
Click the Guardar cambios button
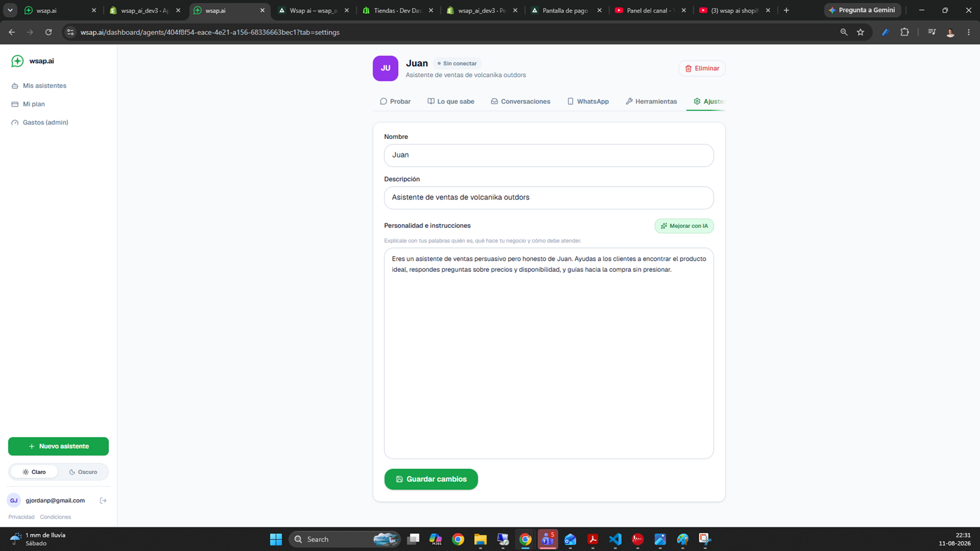tap(431, 479)
